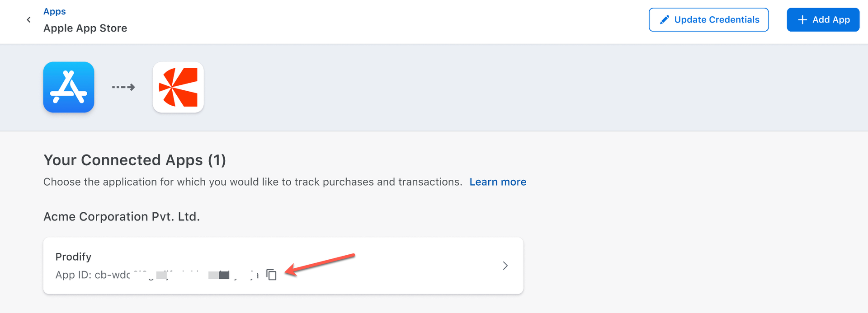The image size is (868, 313).
Task: Click the App ID label text
Action: [x=73, y=275]
